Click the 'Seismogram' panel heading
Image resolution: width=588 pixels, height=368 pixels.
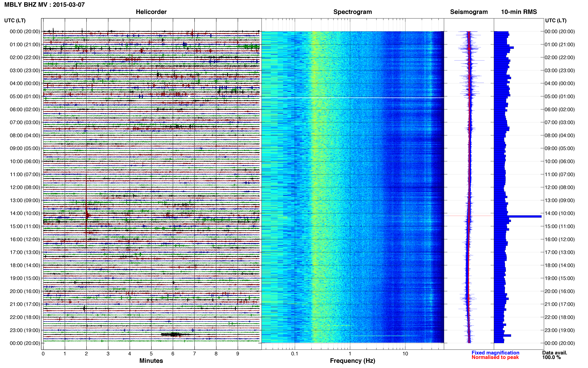[x=469, y=12]
